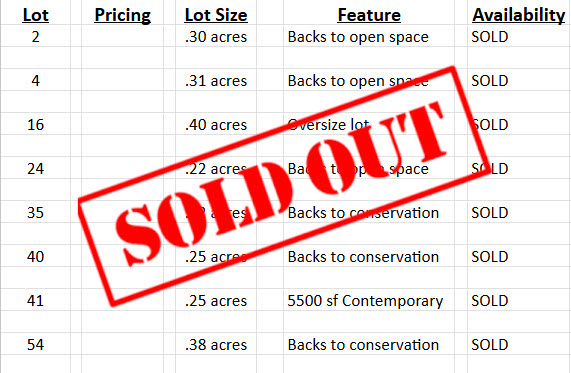Select the Feature column header
Screen dimensions: 571x373
pyautogui.click(x=369, y=15)
